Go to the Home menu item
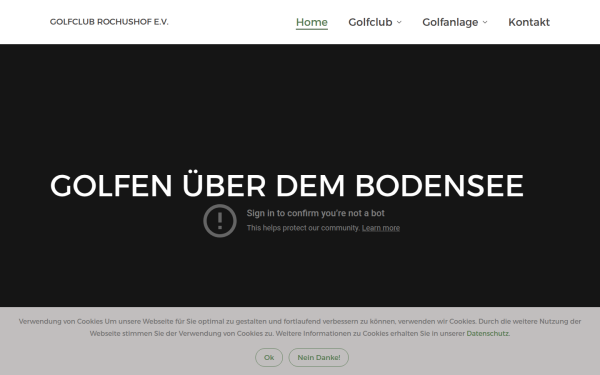Screen dimensions: 600x375 click(311, 22)
